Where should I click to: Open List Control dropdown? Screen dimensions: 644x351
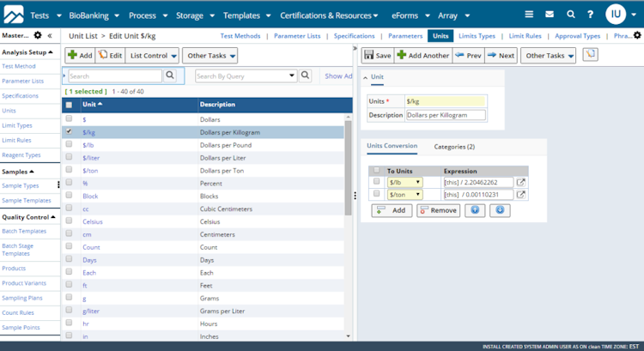pyautogui.click(x=153, y=56)
